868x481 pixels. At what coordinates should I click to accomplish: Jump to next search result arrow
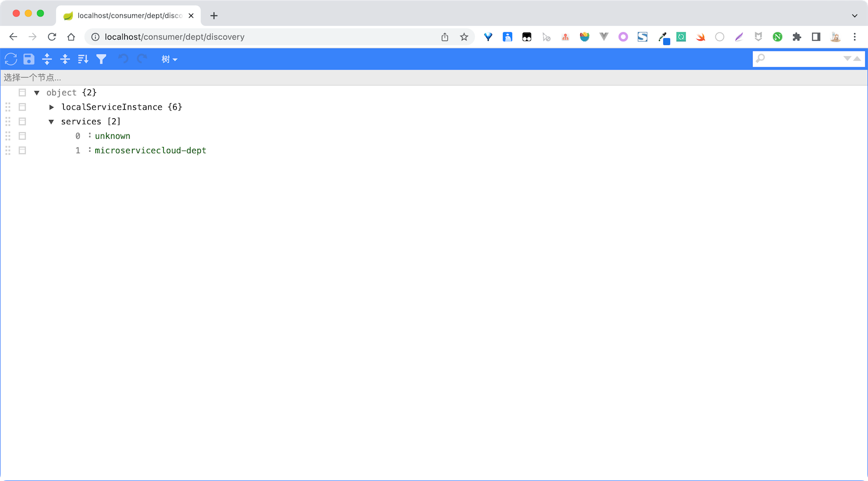(x=848, y=58)
